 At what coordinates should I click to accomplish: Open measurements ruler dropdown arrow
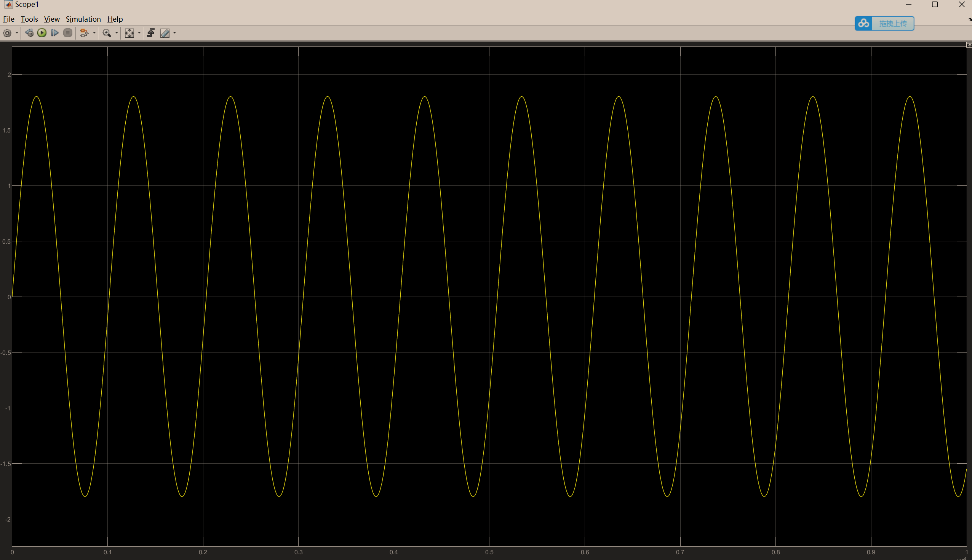click(x=175, y=33)
